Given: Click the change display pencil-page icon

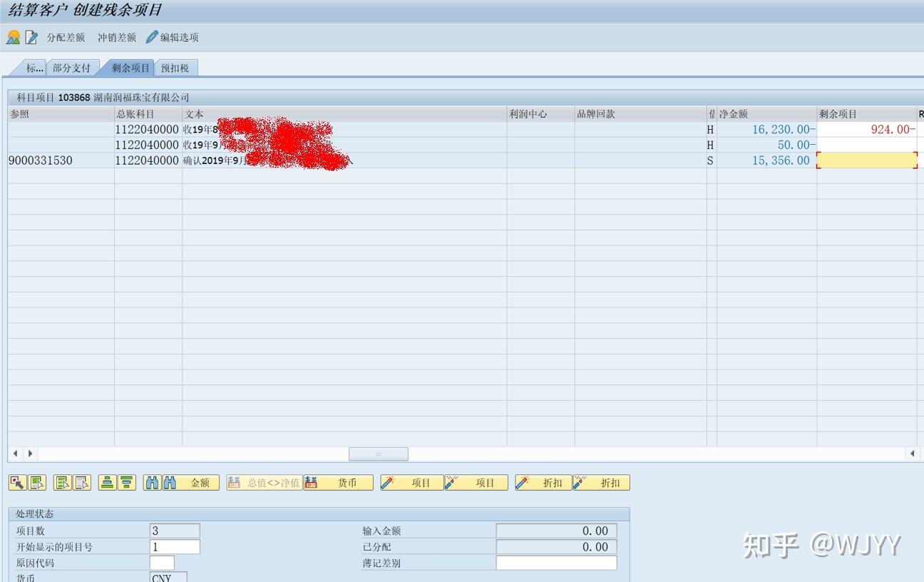Looking at the screenshot, I should point(31,38).
